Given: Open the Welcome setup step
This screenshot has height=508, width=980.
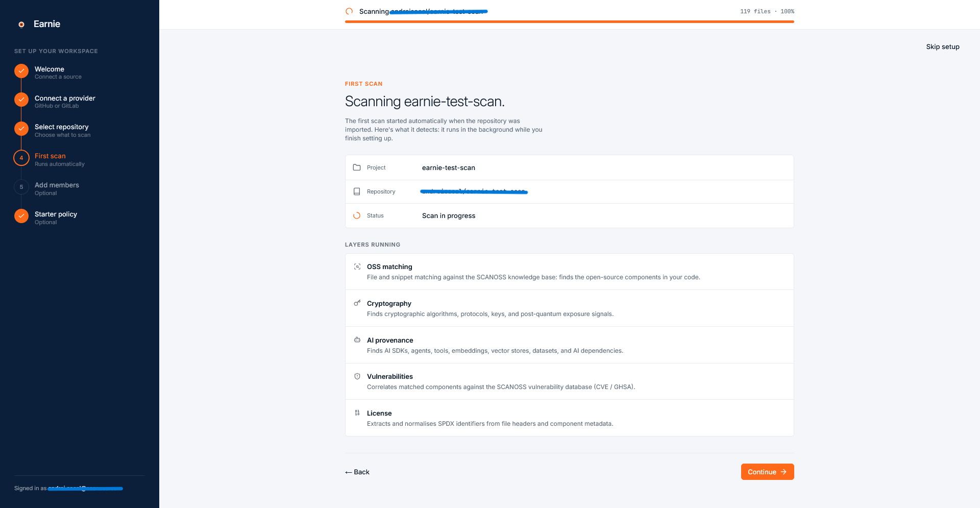Looking at the screenshot, I should (x=58, y=72).
